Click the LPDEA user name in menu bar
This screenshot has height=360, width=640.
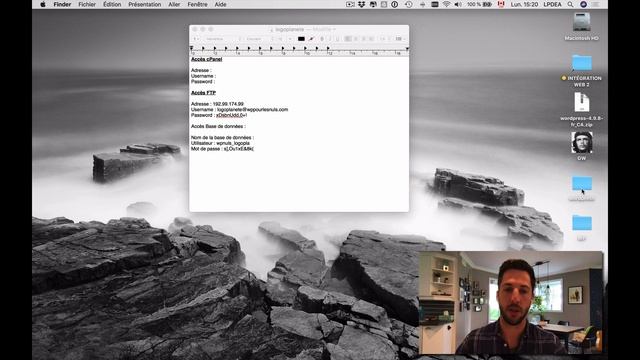coord(552,4)
